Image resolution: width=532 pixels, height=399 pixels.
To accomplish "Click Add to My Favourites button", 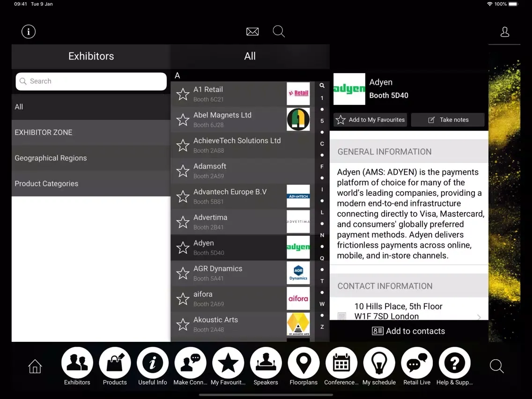I will (370, 120).
